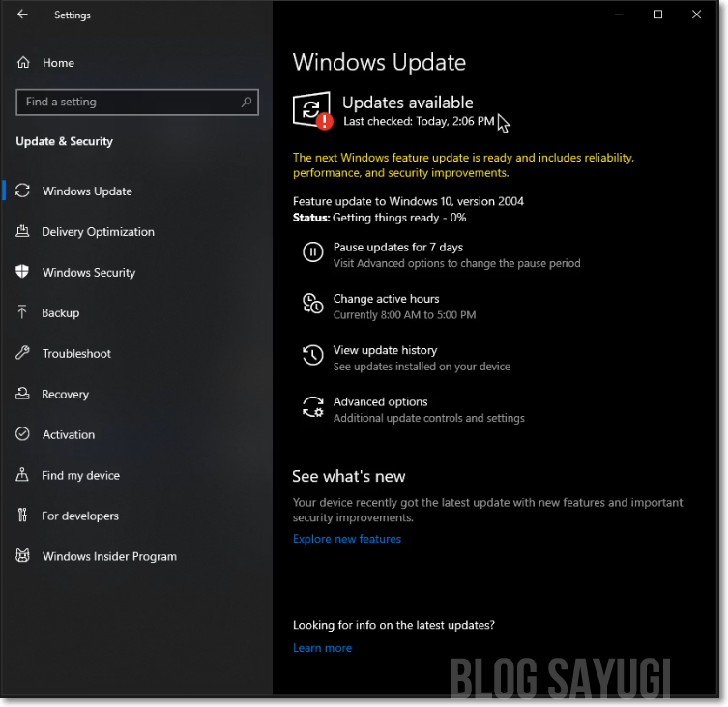The height and width of the screenshot is (707, 728).
Task: Open Change active hours
Action: [387, 299]
